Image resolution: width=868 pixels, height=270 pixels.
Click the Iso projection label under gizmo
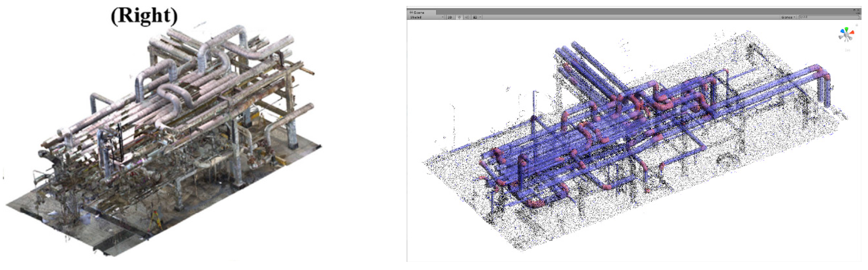(x=847, y=50)
